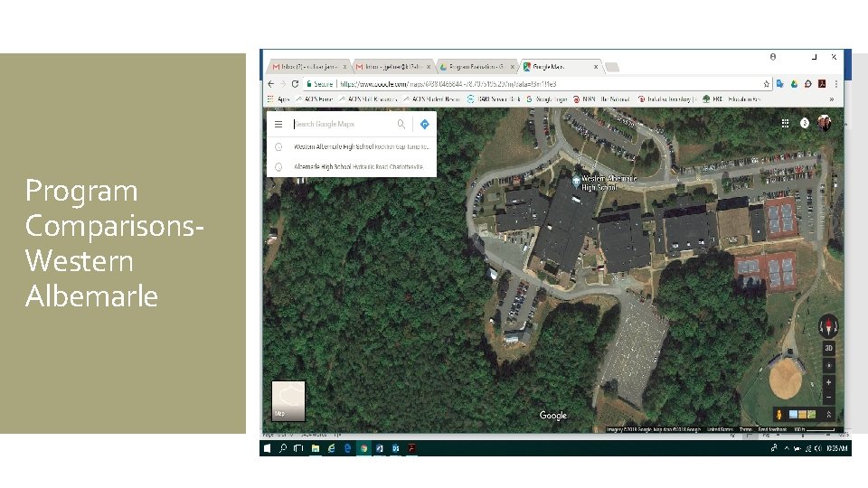Expand the bookmarks overflow chevron
Screen dimensions: 868x488
click(x=831, y=99)
